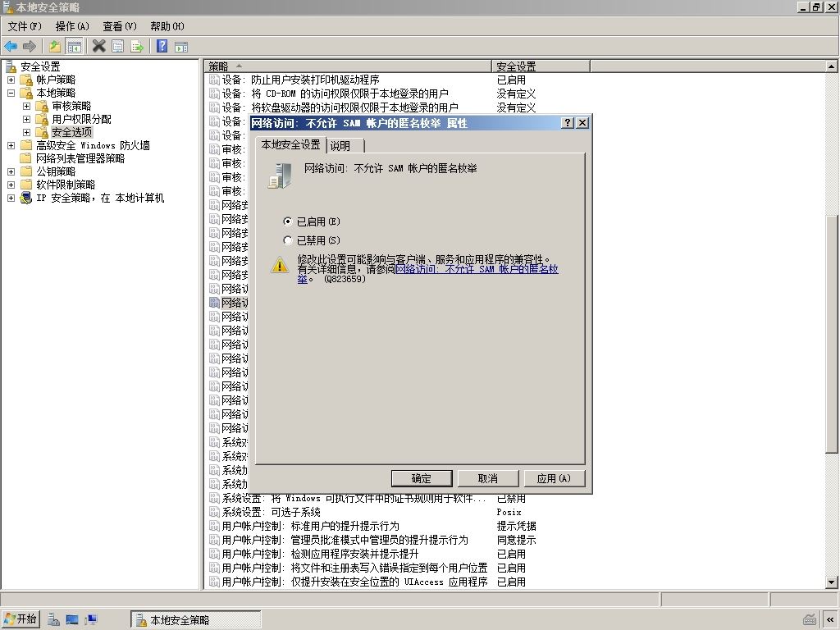Screen dimensions: 840x630
Task: Expand the 软件限制策略 tree node
Action: pos(11,185)
